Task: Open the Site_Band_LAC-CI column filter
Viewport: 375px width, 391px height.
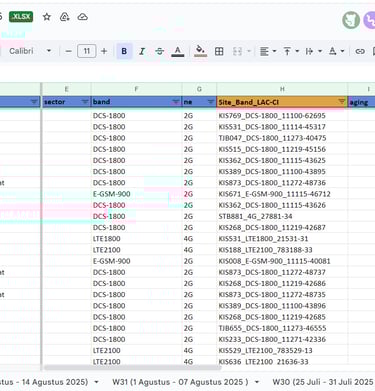Action: pyautogui.click(x=342, y=101)
